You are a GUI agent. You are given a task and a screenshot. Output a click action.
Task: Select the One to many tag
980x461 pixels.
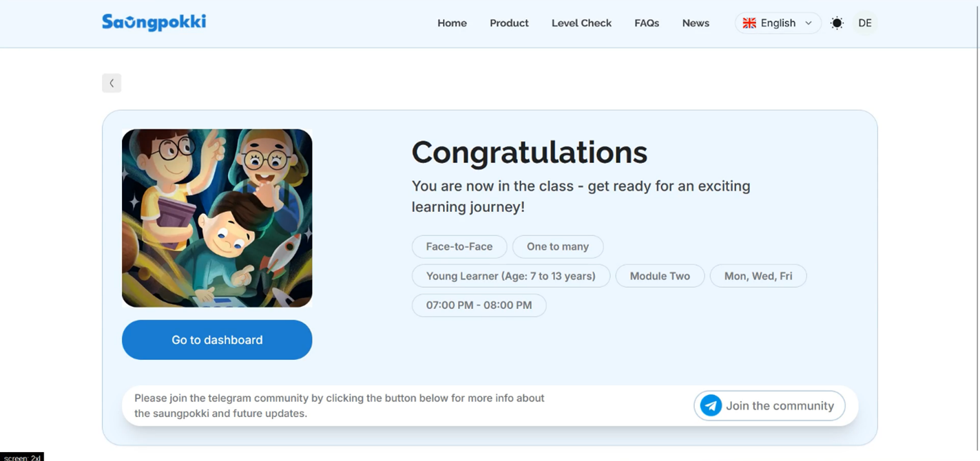[x=558, y=246]
